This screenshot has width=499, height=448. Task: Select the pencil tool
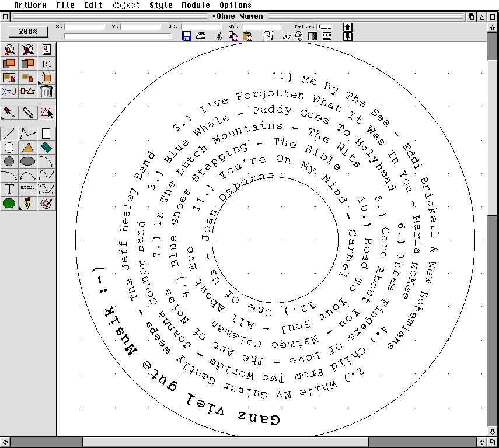27,113
